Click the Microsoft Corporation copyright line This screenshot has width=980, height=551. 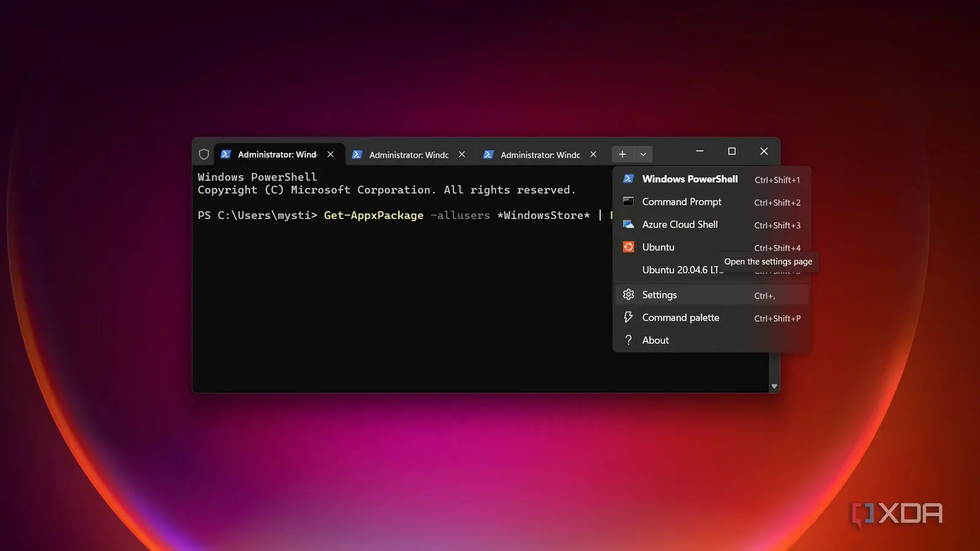pos(386,190)
